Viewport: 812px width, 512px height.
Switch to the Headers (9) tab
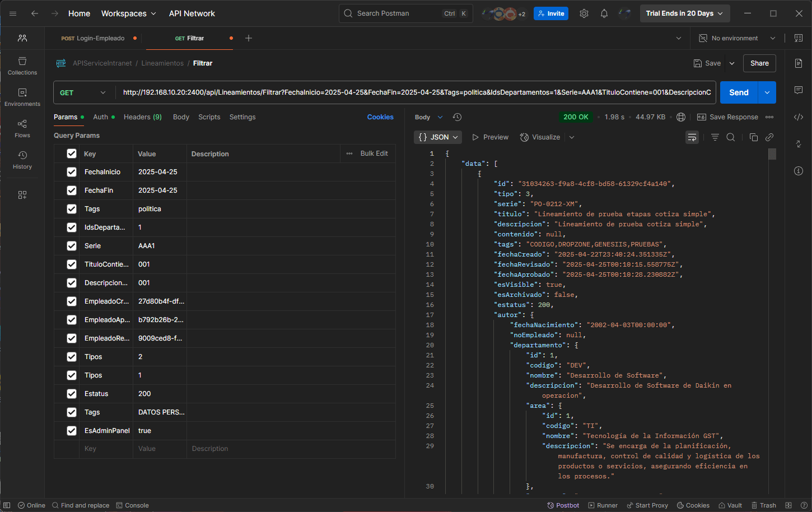[x=143, y=117]
